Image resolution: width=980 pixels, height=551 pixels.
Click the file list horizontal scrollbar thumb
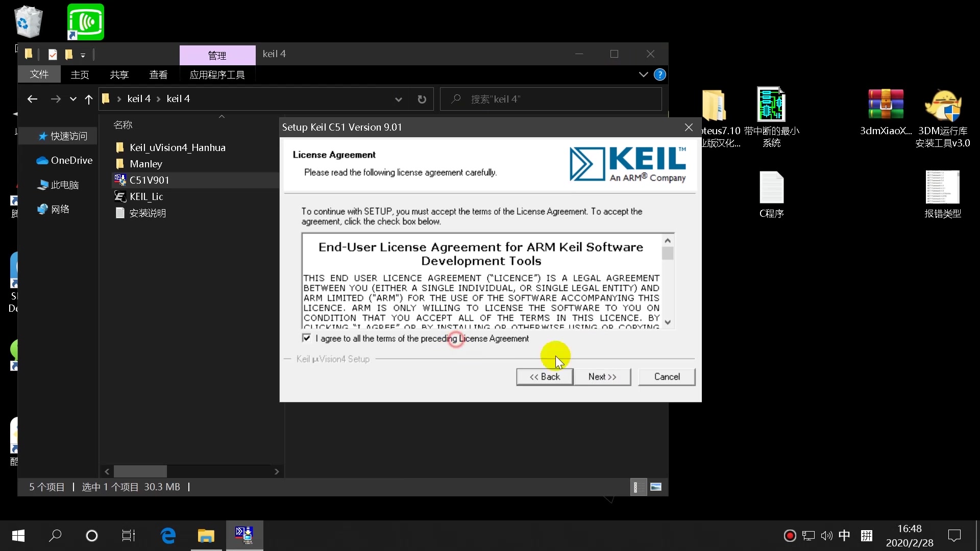pos(140,471)
